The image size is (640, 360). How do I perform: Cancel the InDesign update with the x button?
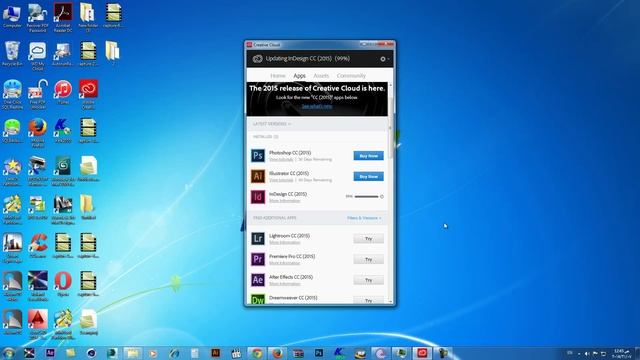point(382,196)
